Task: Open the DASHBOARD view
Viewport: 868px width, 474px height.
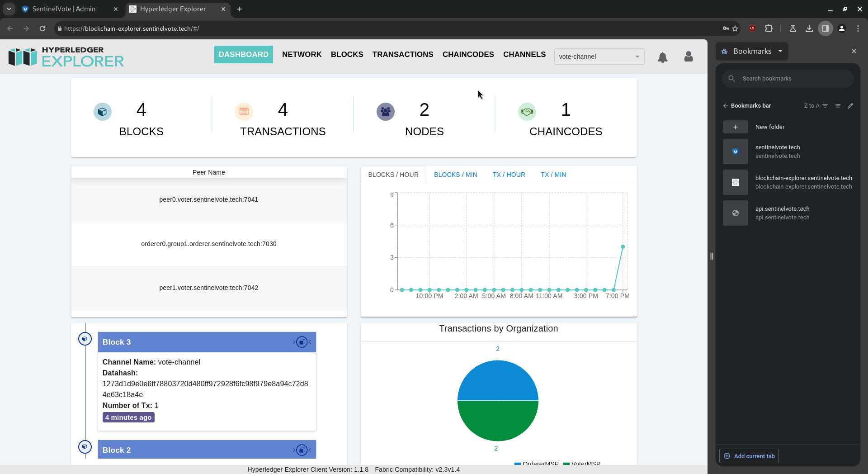Action: click(244, 54)
